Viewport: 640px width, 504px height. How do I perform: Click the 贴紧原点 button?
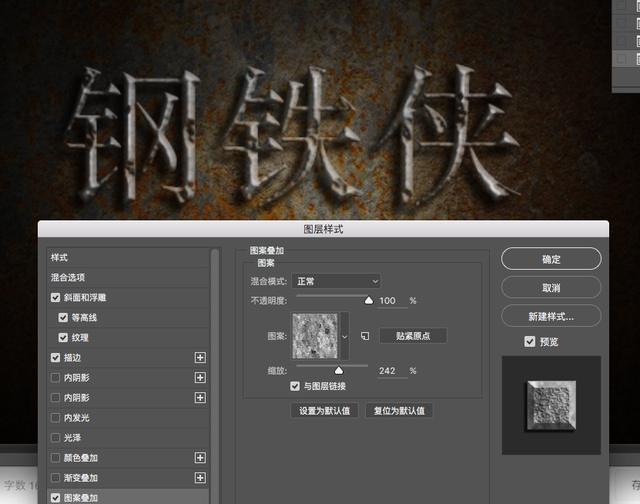pos(413,336)
